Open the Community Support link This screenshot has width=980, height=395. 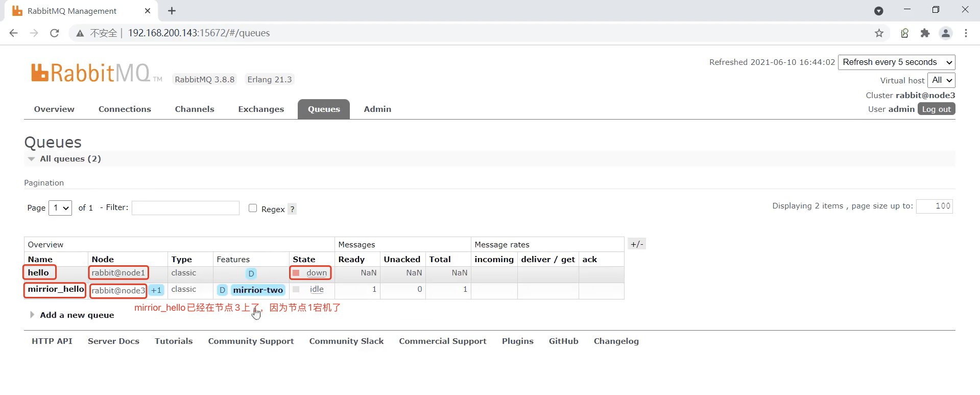click(x=251, y=341)
